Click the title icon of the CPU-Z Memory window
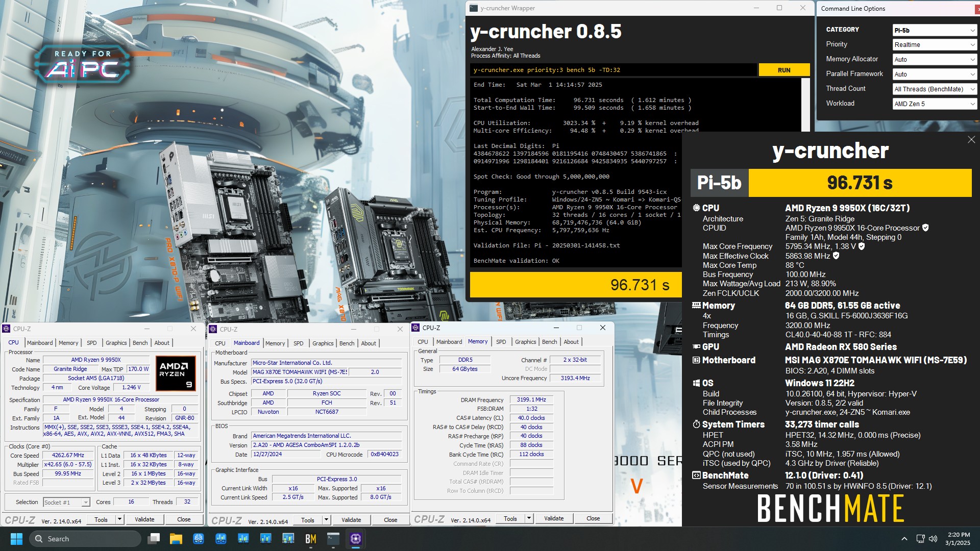980x551 pixels. tap(415, 328)
